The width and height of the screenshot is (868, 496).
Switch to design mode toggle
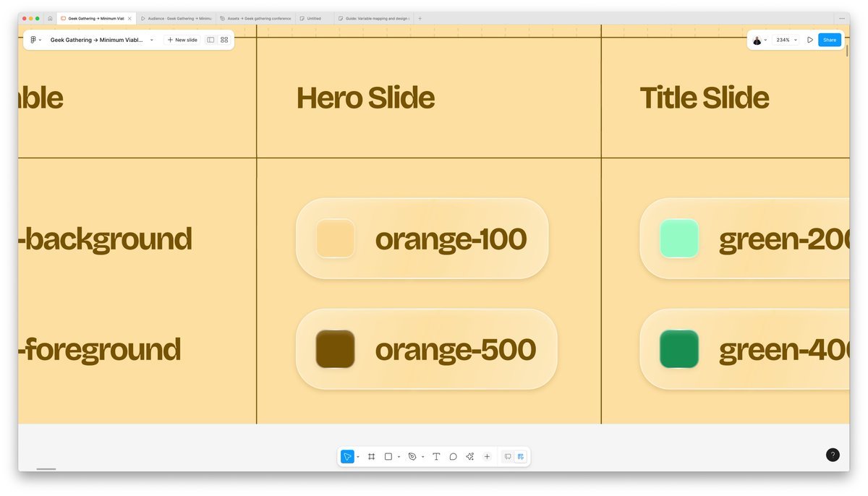521,457
